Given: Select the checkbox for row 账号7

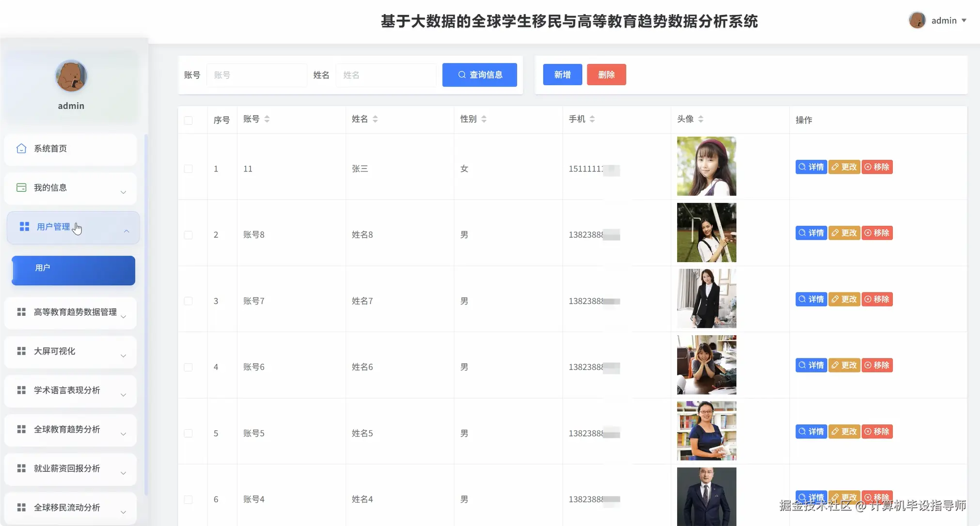Looking at the screenshot, I should 189,301.
